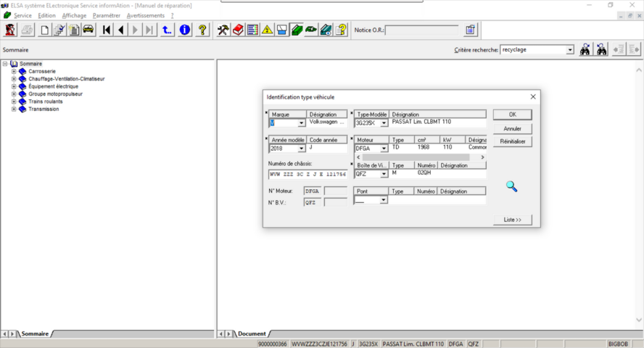Select the Groupe motopropulseur tree item

(x=55, y=94)
